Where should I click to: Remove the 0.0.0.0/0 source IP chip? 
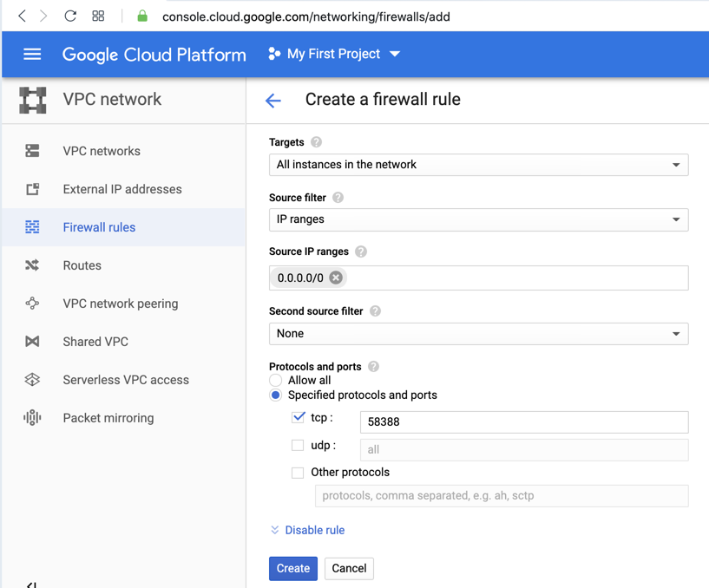click(336, 278)
